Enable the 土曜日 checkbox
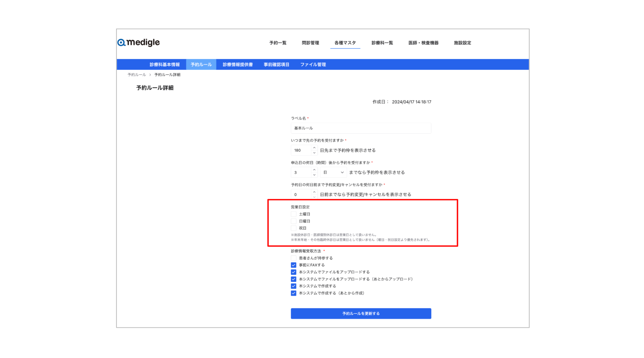644x358 pixels. click(x=293, y=214)
